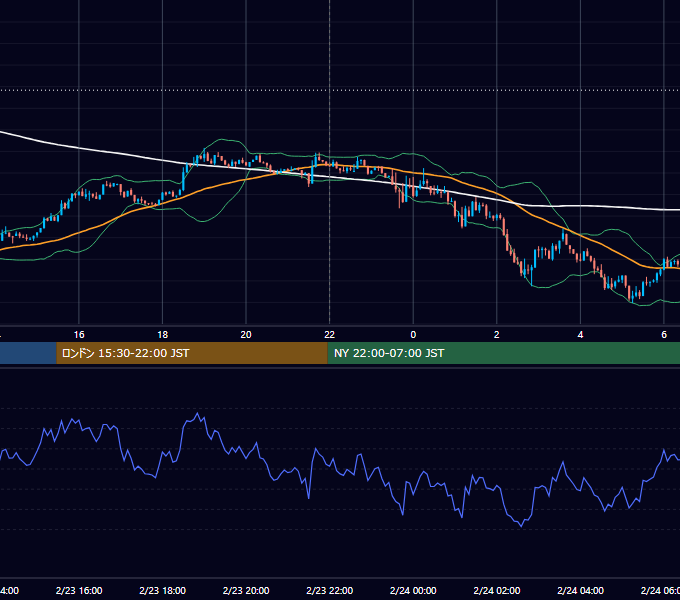The width and height of the screenshot is (680, 600).
Task: Click the 18 hour axis label
Action: [163, 335]
